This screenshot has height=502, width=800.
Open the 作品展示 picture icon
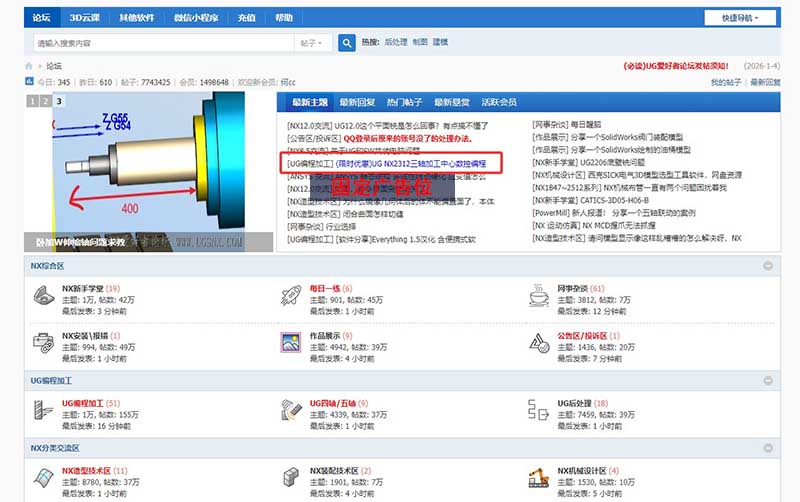(292, 342)
